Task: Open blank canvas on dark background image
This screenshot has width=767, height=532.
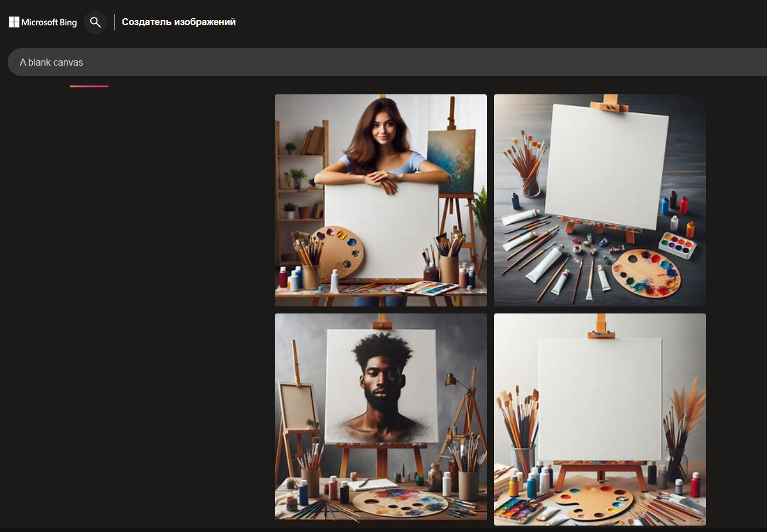Action: tap(600, 200)
